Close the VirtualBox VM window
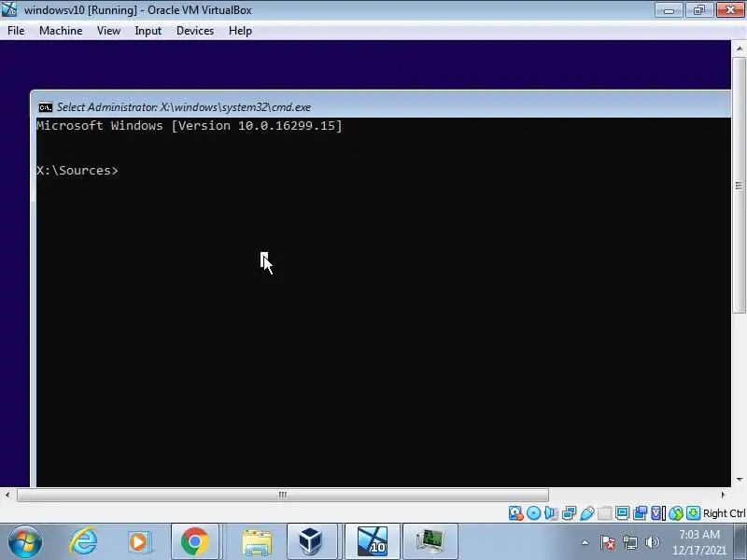 click(730, 10)
